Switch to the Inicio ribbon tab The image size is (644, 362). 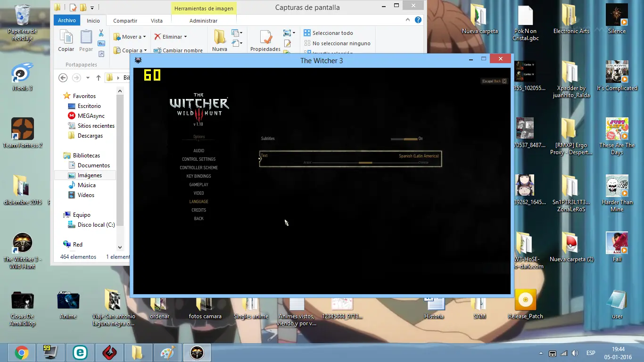point(93,21)
